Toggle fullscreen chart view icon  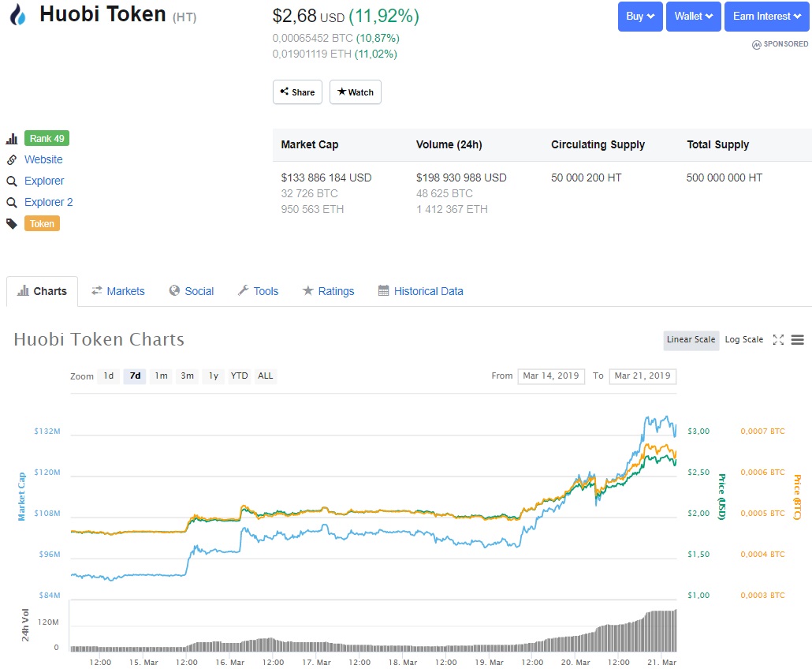778,339
